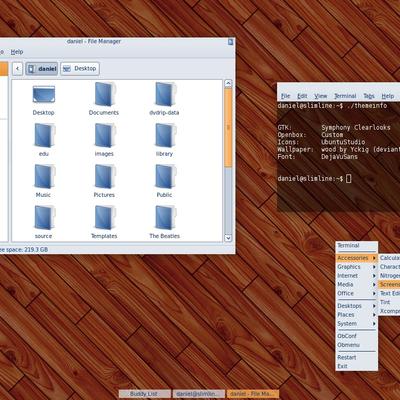Screen dimensions: 400x400
Task: Choose Restart in the Openbox menu
Action: pos(356,357)
